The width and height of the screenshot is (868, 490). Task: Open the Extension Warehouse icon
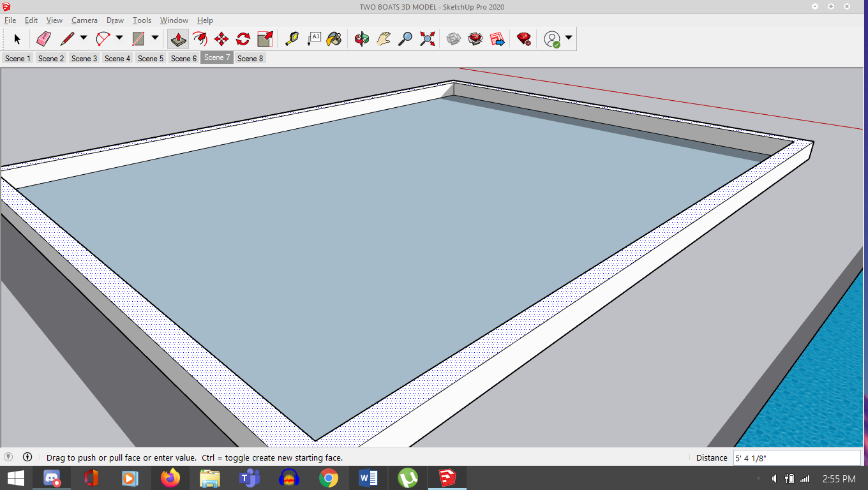475,39
